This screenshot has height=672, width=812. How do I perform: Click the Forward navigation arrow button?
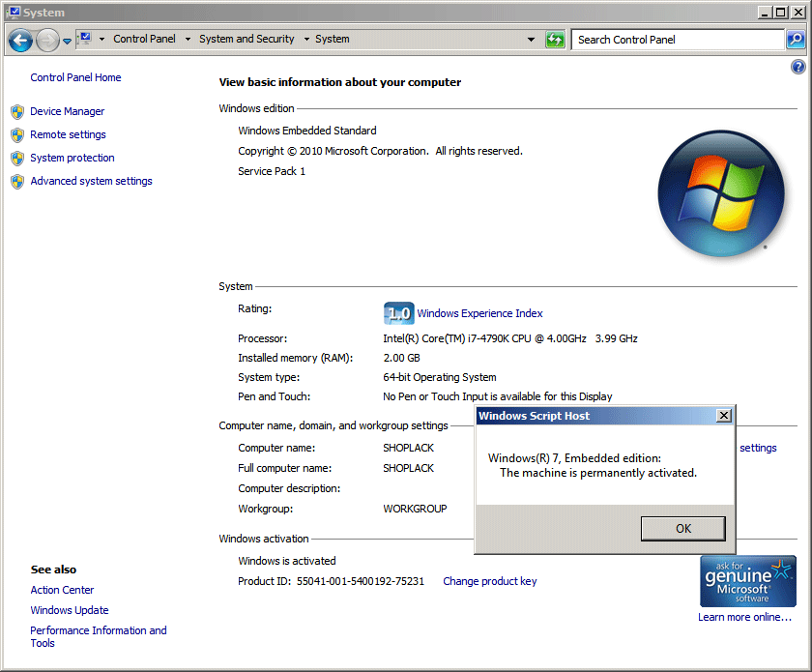47,40
